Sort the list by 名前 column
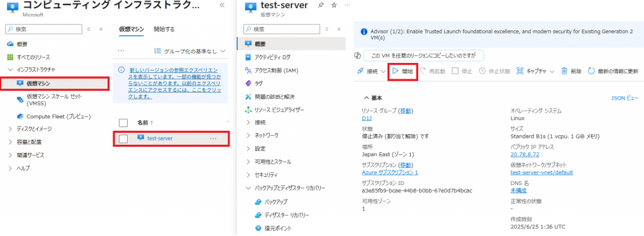The image size is (644, 236). (x=145, y=123)
